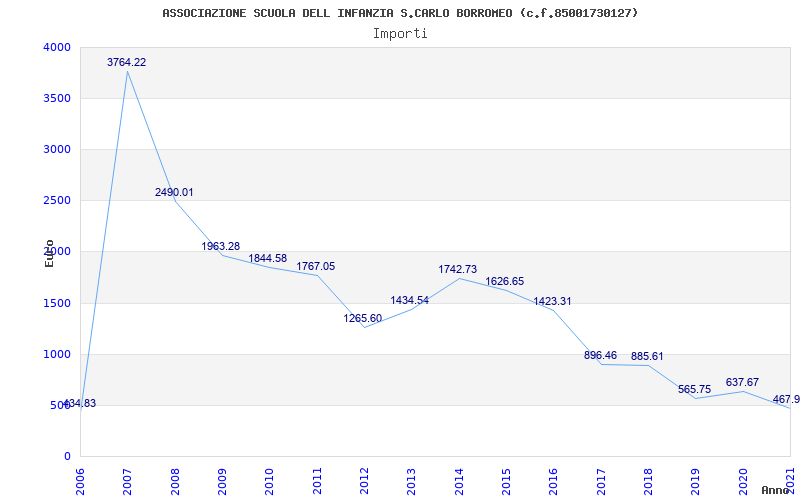Click the Importi subtitle

400,34
